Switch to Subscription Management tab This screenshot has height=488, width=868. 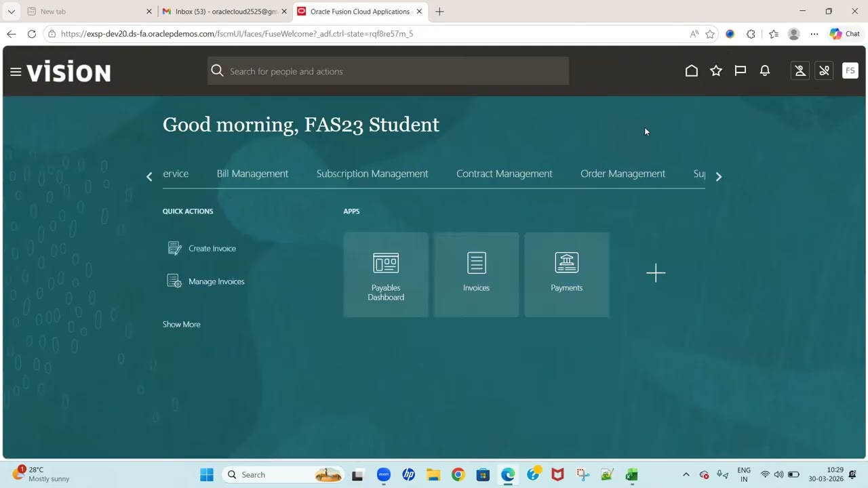click(x=372, y=174)
